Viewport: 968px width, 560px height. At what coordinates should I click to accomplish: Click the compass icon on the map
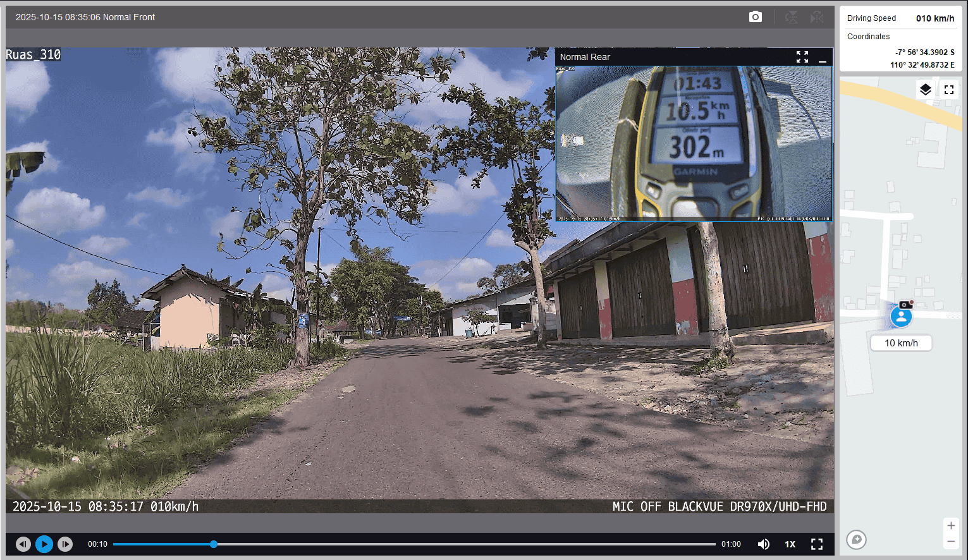856,539
